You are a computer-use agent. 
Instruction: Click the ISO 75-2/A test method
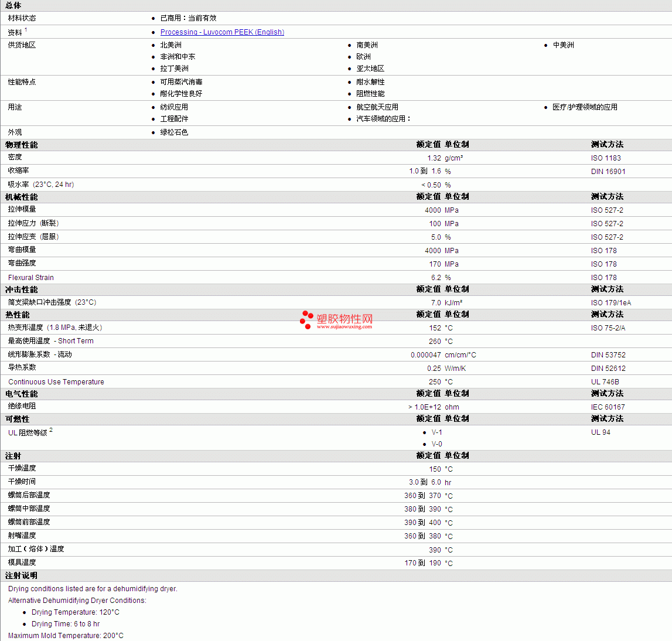point(608,328)
